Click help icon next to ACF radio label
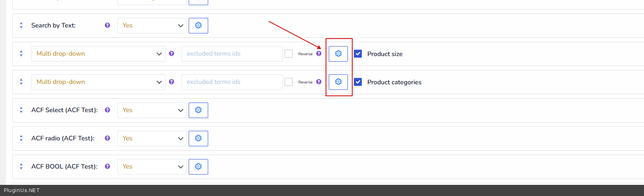Screen dimensions: 644x196 107,138
